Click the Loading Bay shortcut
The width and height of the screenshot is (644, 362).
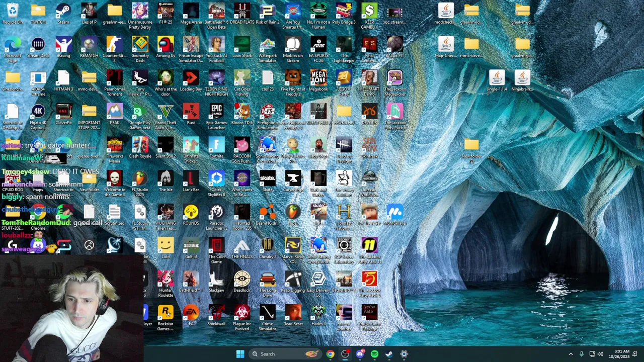pos(191,81)
